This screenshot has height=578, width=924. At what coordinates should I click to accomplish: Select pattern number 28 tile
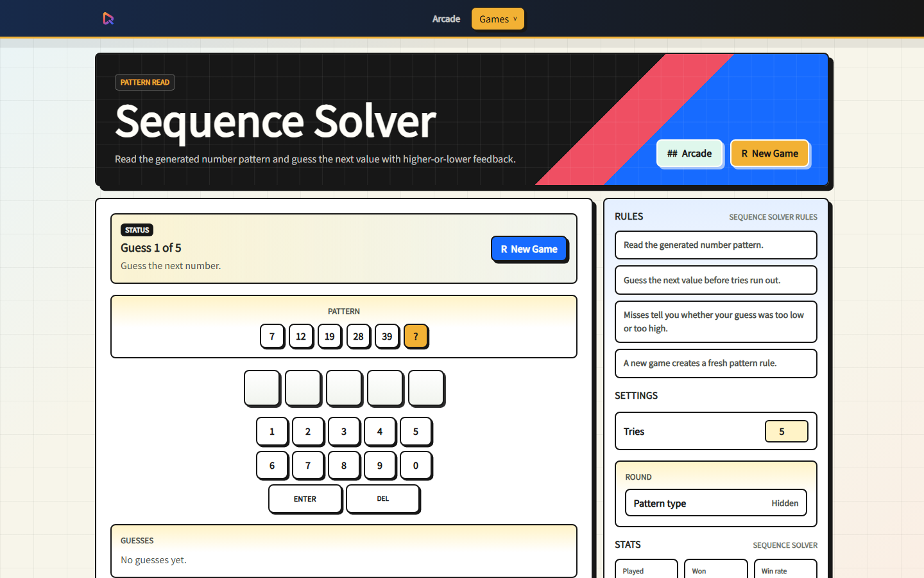click(359, 337)
